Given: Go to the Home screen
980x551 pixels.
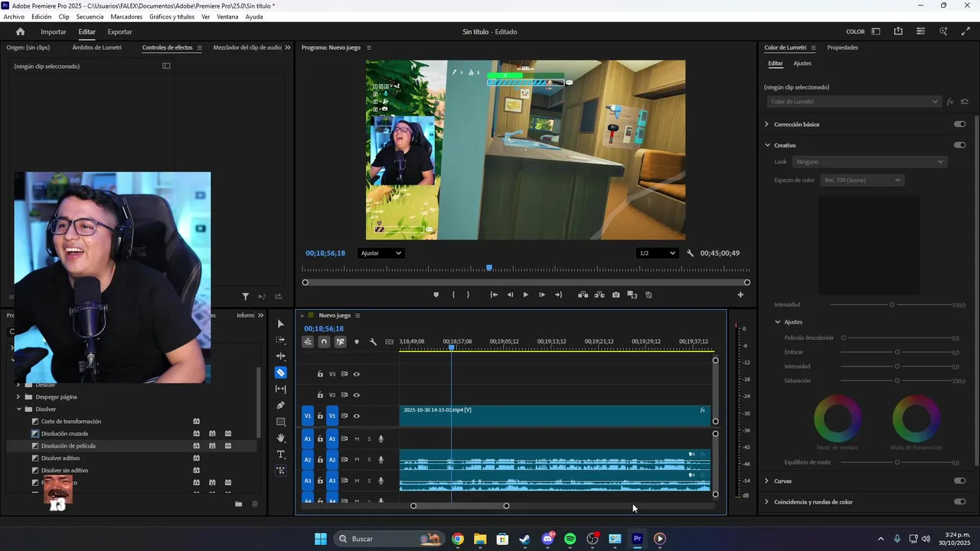Looking at the screenshot, I should [x=20, y=31].
